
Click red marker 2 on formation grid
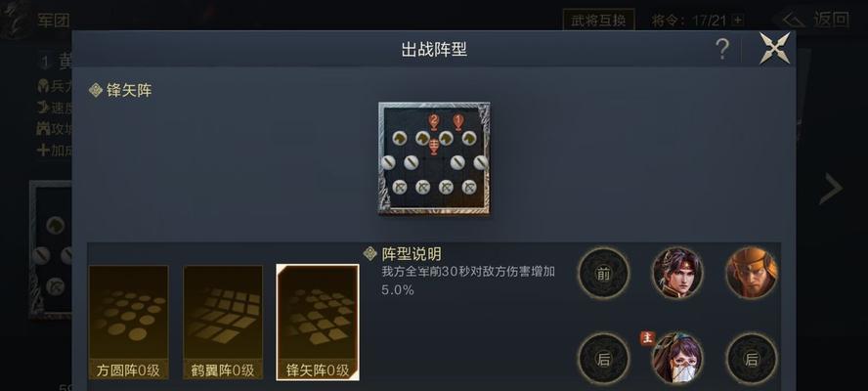click(x=434, y=121)
